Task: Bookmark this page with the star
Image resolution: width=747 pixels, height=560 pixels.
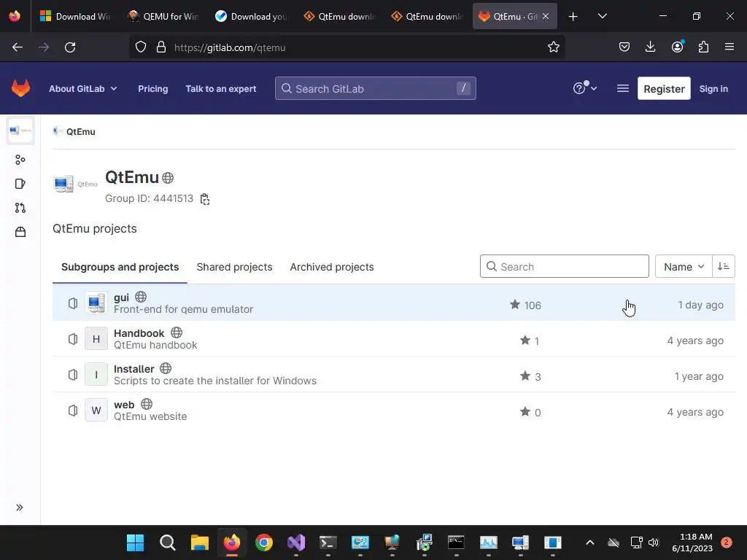Action: click(x=553, y=47)
